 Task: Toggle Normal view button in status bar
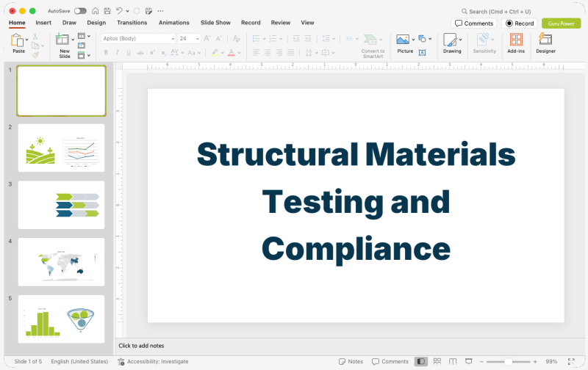(x=420, y=361)
